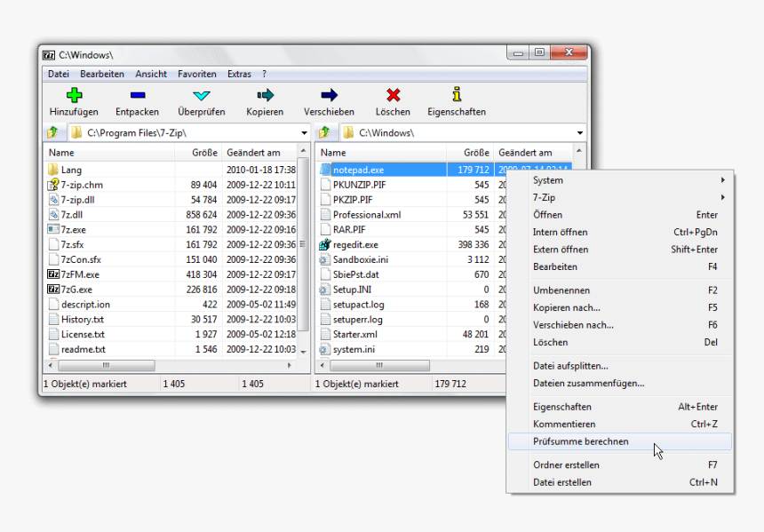Sort the left panel by Name column
The image size is (764, 532).
click(109, 153)
